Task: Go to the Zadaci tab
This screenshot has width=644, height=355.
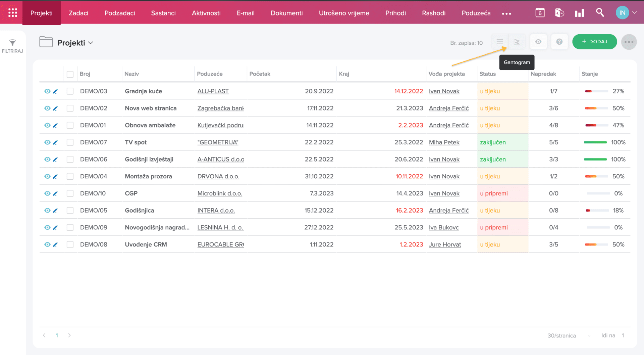Action: coord(78,13)
